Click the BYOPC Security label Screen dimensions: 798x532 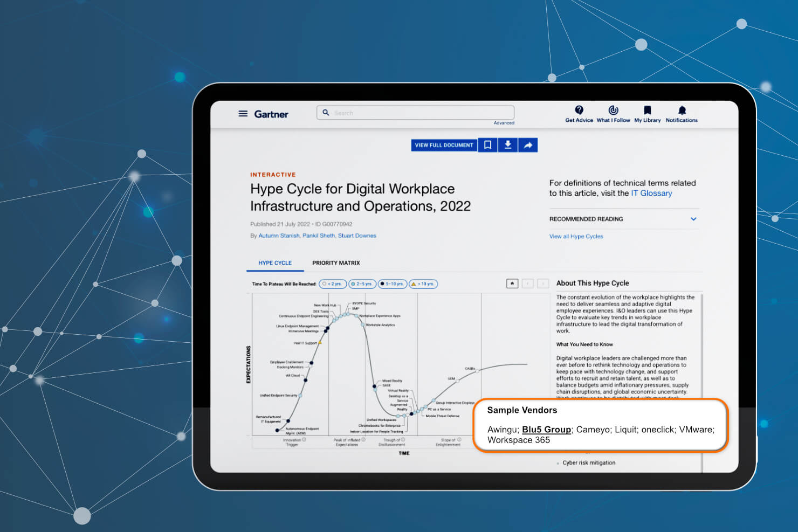[364, 303]
